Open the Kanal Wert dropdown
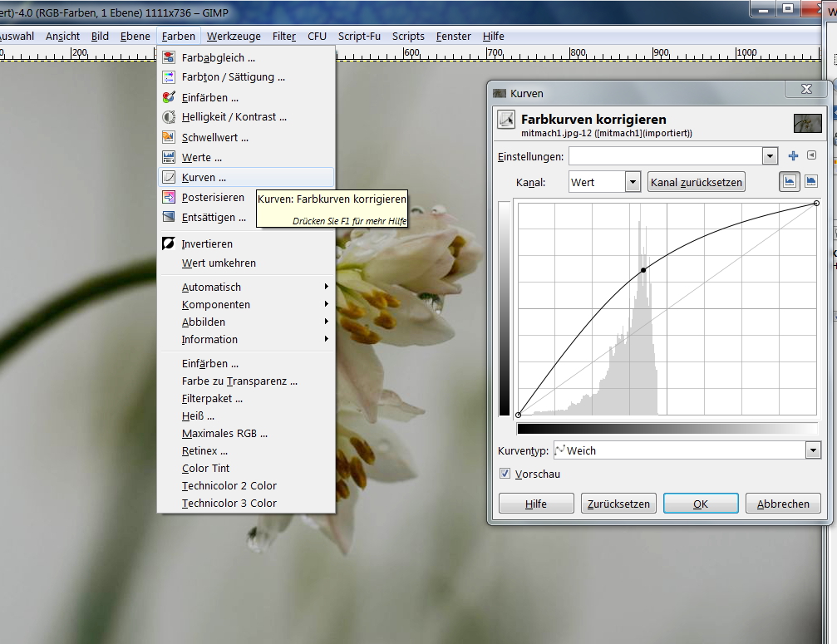This screenshot has height=644, width=837. (604, 183)
